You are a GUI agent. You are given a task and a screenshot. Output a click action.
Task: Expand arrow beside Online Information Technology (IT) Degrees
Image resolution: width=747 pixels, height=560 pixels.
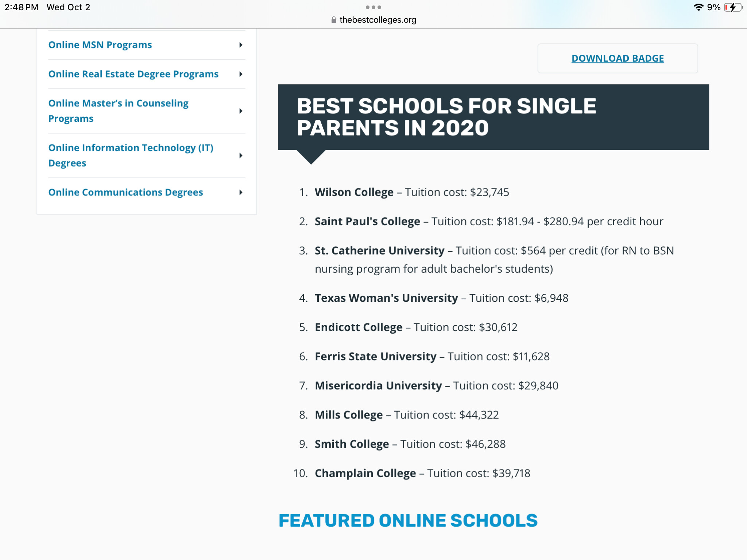[241, 155]
